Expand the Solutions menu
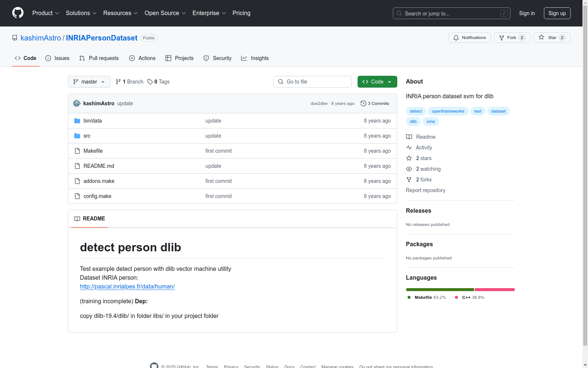The width and height of the screenshot is (588, 368). 81,13
